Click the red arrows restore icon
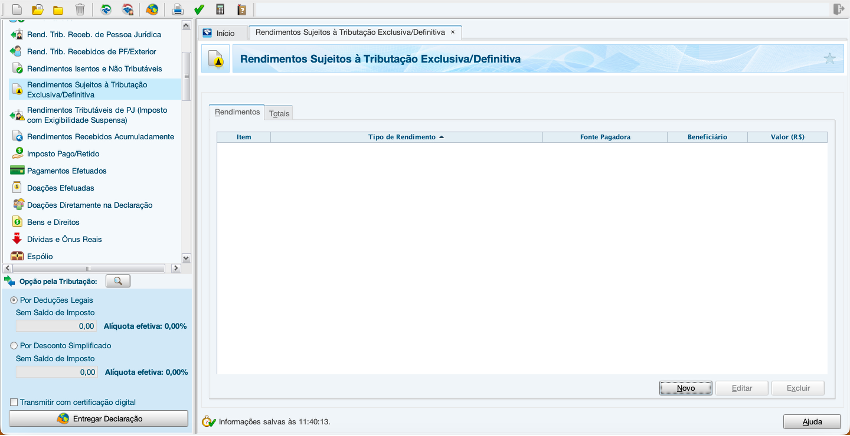This screenshot has height=436, width=850. 128,9
